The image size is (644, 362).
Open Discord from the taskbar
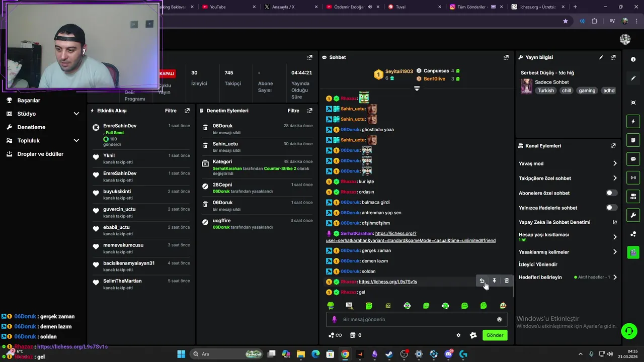click(448, 354)
